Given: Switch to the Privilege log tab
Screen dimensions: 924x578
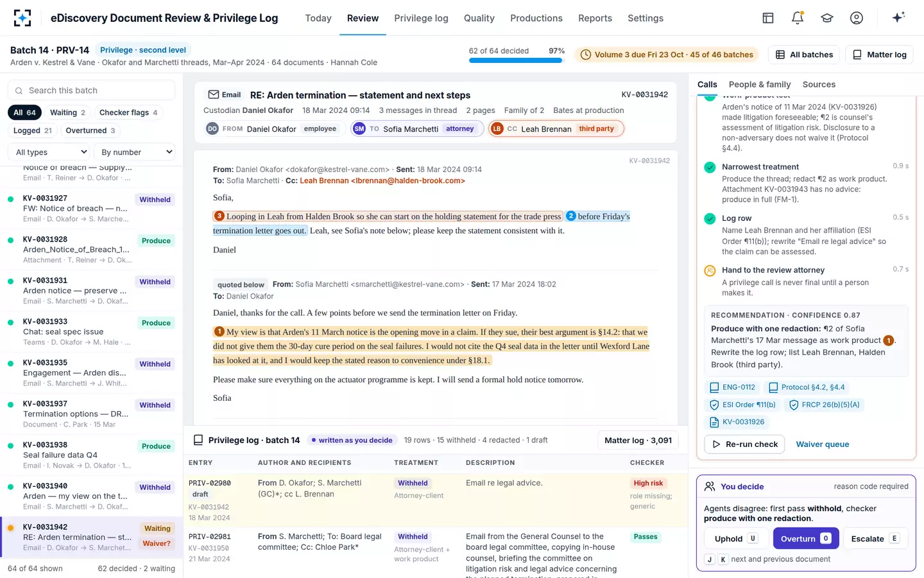Looking at the screenshot, I should coord(421,18).
